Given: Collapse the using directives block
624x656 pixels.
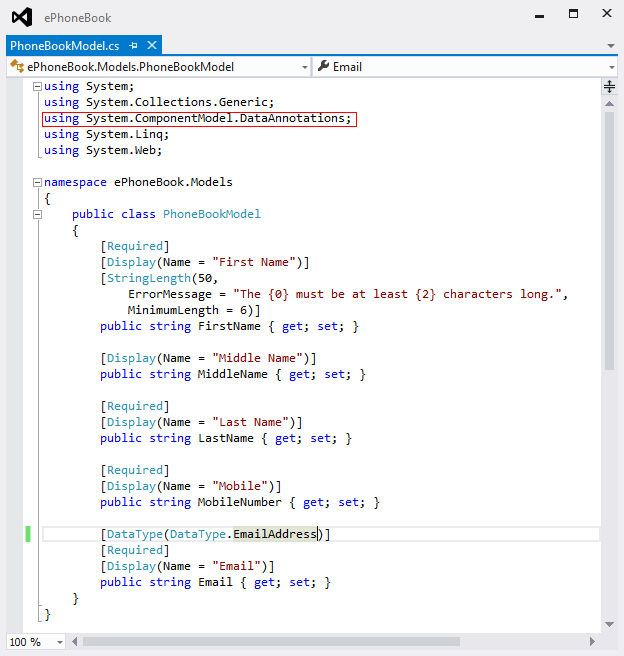Looking at the screenshot, I should point(37,87).
